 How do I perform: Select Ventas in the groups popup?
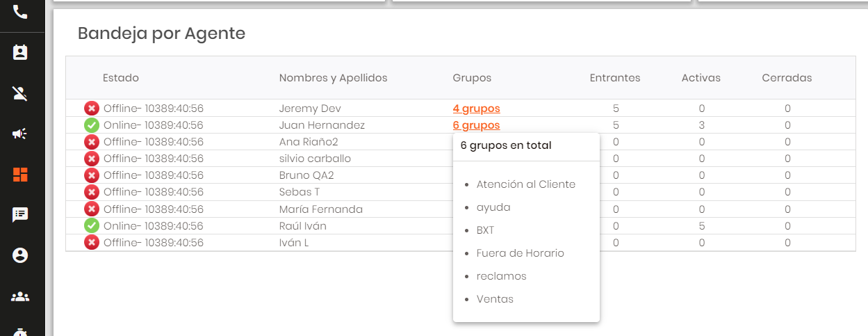point(495,299)
